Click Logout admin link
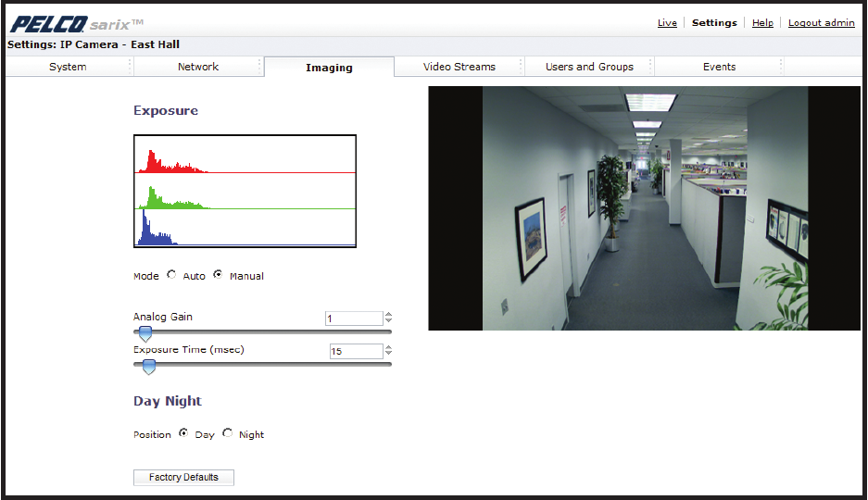 click(821, 23)
